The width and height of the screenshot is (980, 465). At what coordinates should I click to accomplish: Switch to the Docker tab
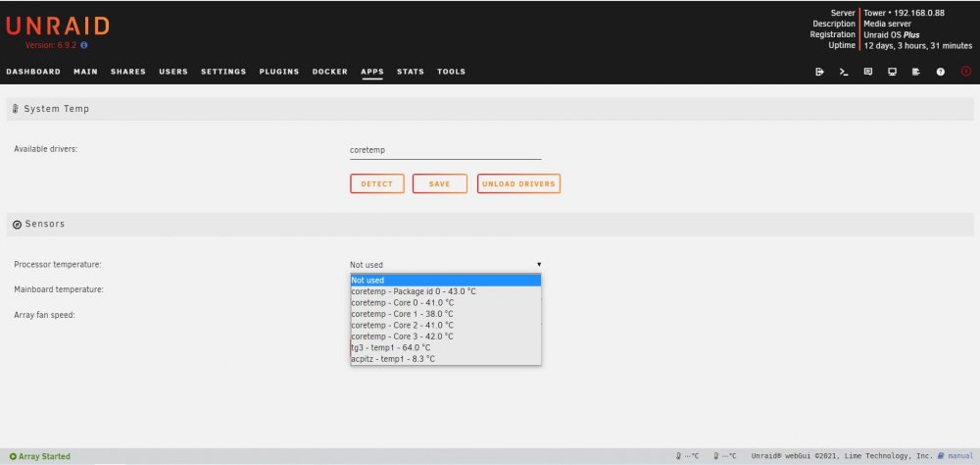[x=330, y=72]
